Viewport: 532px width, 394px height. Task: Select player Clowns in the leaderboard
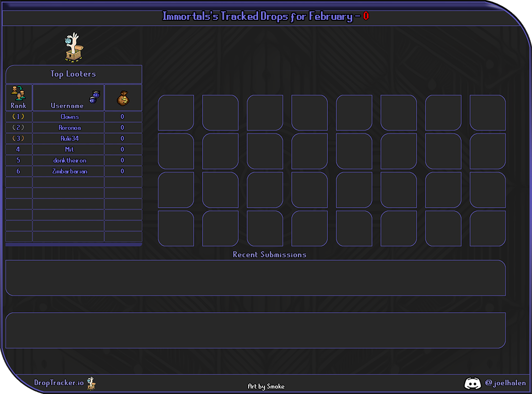69,117
